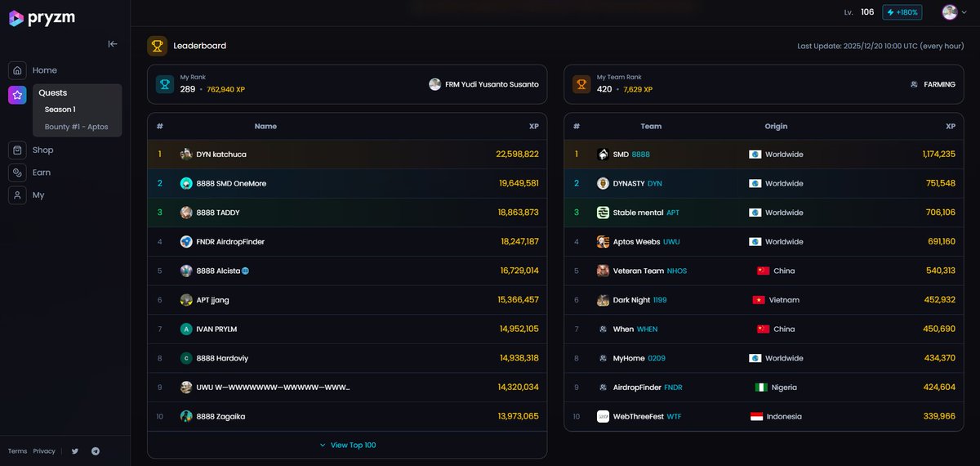The image size is (980, 466).
Task: Open Bounty #1 - Aptos quest
Action: tap(77, 127)
